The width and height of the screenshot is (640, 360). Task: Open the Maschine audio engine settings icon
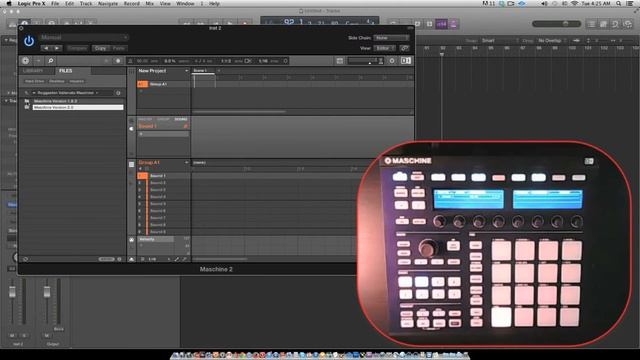pos(392,61)
